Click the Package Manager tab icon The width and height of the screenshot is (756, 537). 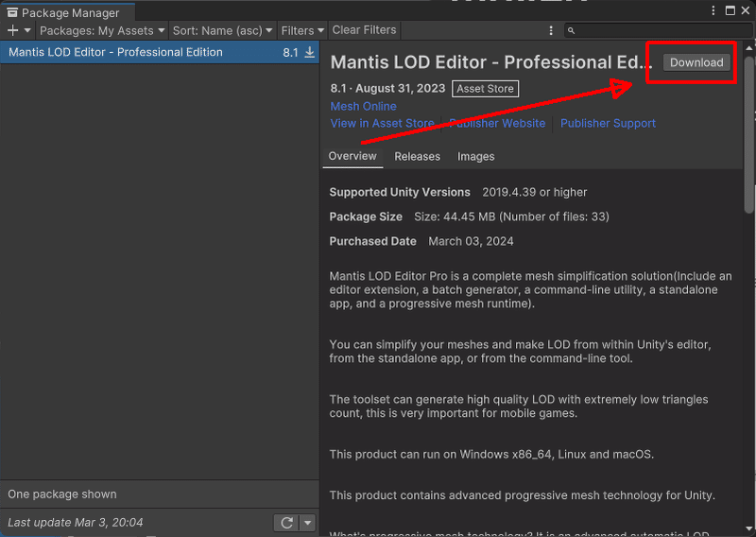[x=12, y=12]
